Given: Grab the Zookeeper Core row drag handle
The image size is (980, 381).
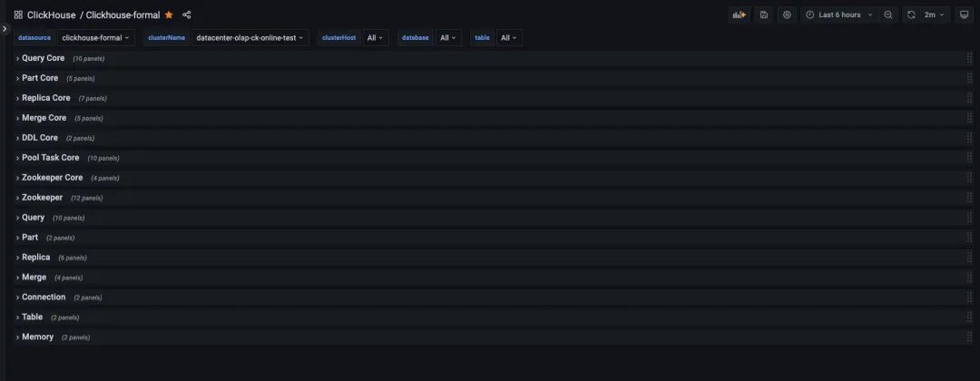Looking at the screenshot, I should coord(970,178).
